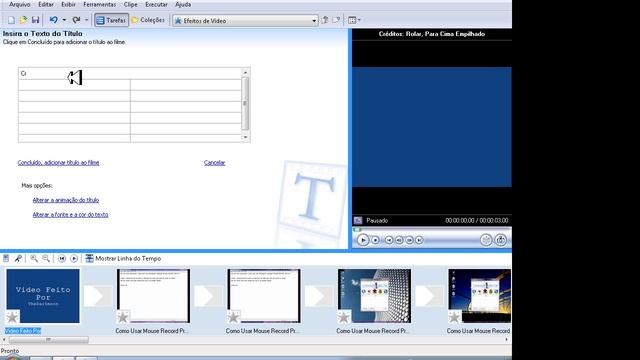Click the split clip button in the monitor

point(486,240)
